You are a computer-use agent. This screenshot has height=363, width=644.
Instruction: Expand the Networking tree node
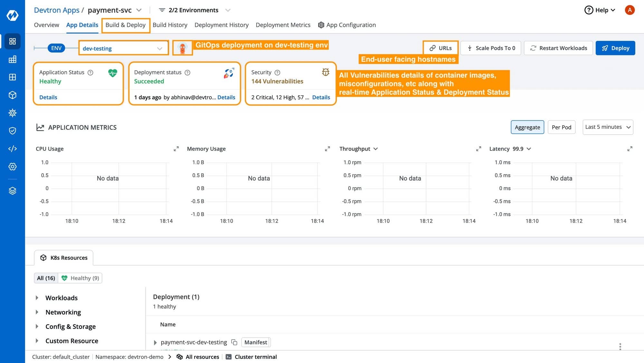tap(37, 312)
